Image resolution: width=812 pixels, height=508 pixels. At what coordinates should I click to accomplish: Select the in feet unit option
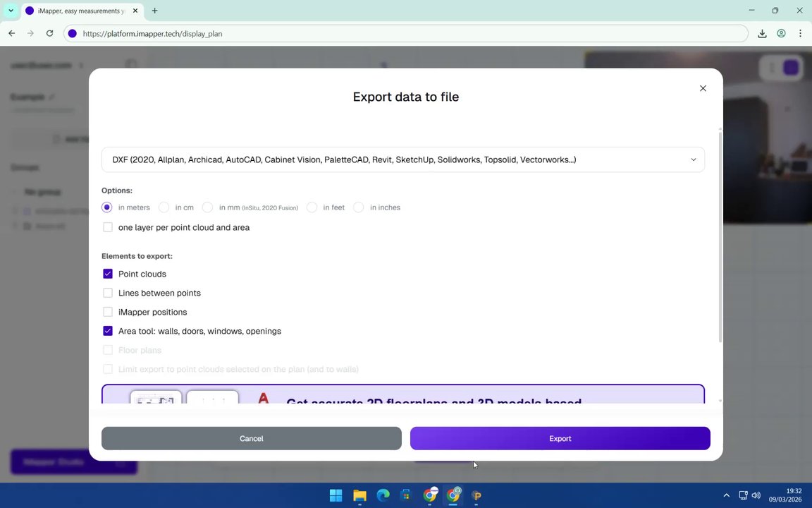click(x=312, y=207)
